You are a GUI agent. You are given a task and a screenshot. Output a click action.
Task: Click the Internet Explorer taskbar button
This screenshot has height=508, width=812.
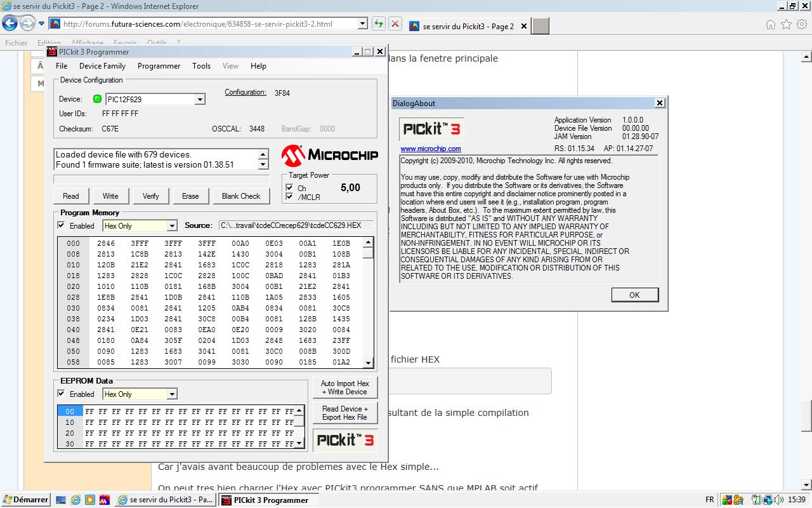point(166,500)
